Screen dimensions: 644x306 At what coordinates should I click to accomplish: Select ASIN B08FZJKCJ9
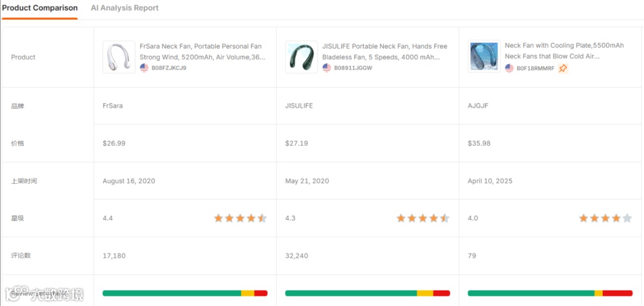pos(169,68)
